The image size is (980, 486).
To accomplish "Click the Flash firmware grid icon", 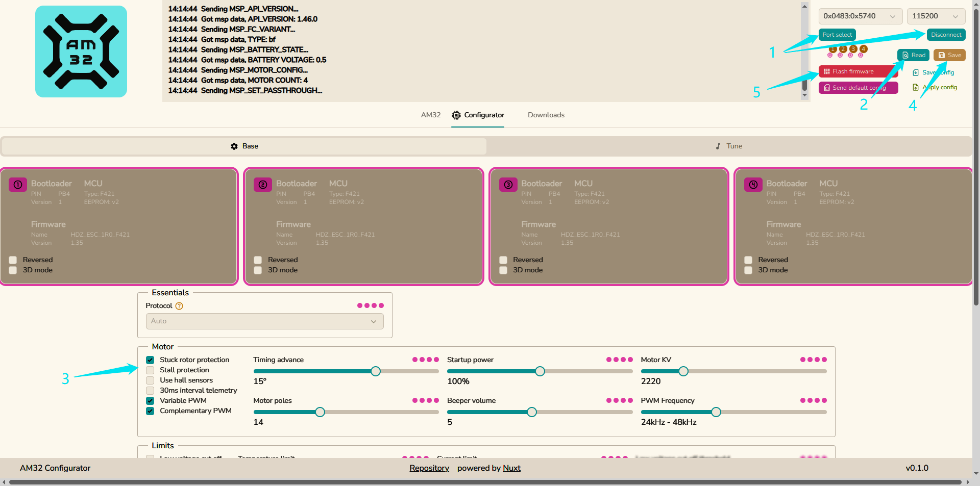I will [x=826, y=71].
